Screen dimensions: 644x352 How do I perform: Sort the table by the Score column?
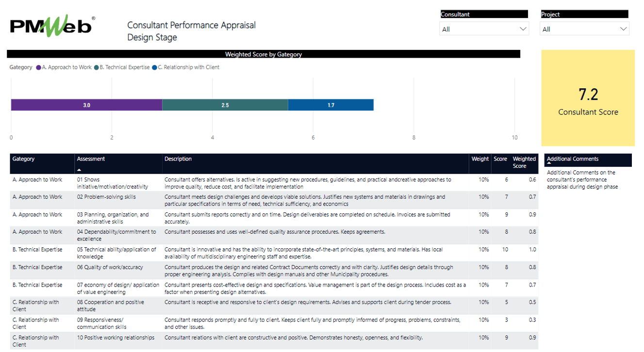pyautogui.click(x=500, y=159)
